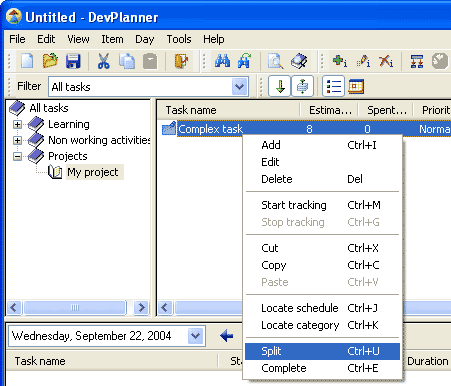Expand the Learning tree node
Screen dimensions: 451x386
click(x=17, y=124)
